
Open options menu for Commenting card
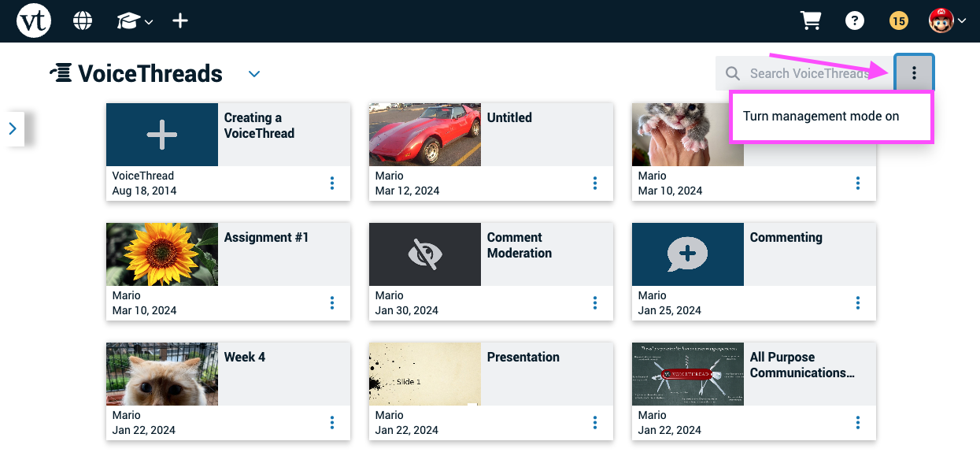point(858,303)
